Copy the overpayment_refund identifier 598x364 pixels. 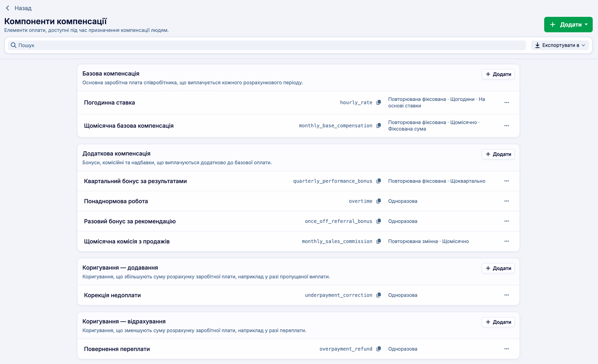pos(379,349)
